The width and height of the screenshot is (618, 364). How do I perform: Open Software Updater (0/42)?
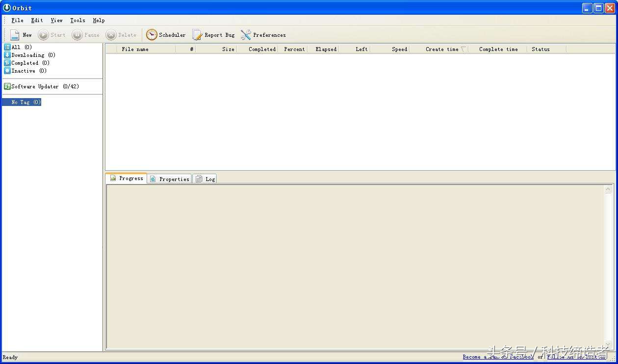click(41, 86)
